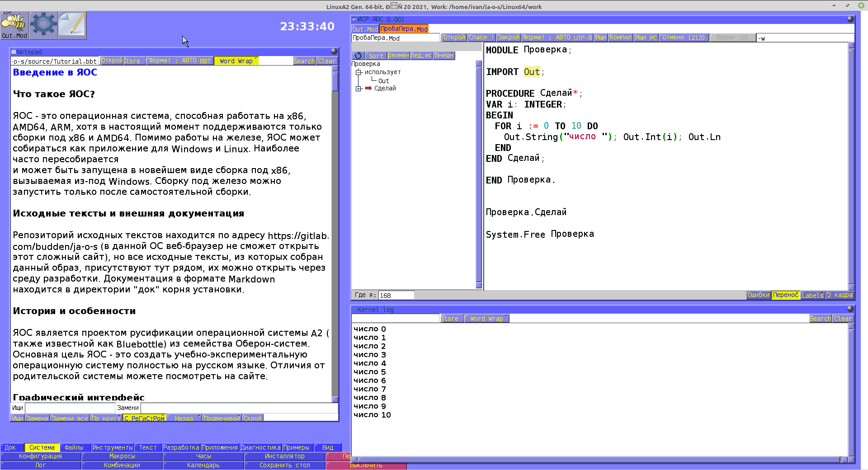Click the red arrow icon beside Сделай
The height and width of the screenshot is (470, 868).
tap(368, 88)
